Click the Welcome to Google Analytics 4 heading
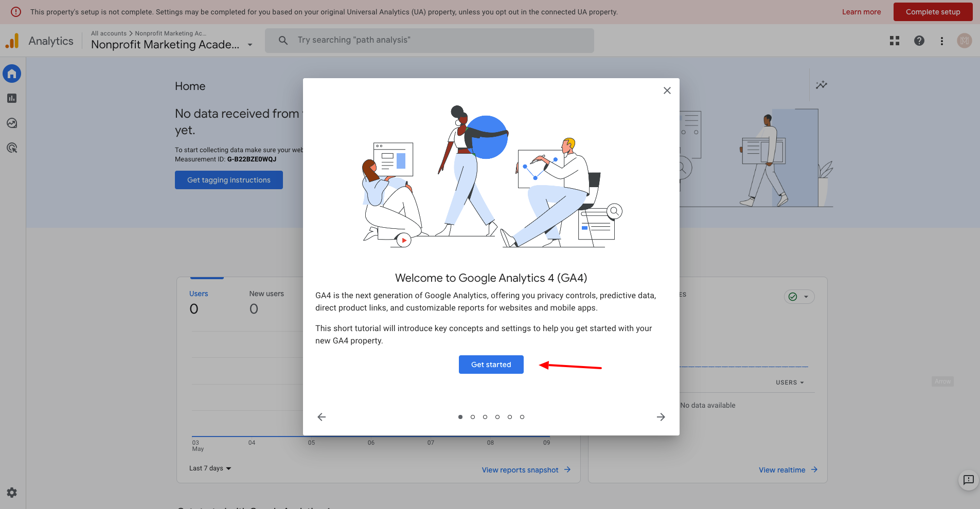Screen dimensions: 980x509 pyautogui.click(x=491, y=278)
